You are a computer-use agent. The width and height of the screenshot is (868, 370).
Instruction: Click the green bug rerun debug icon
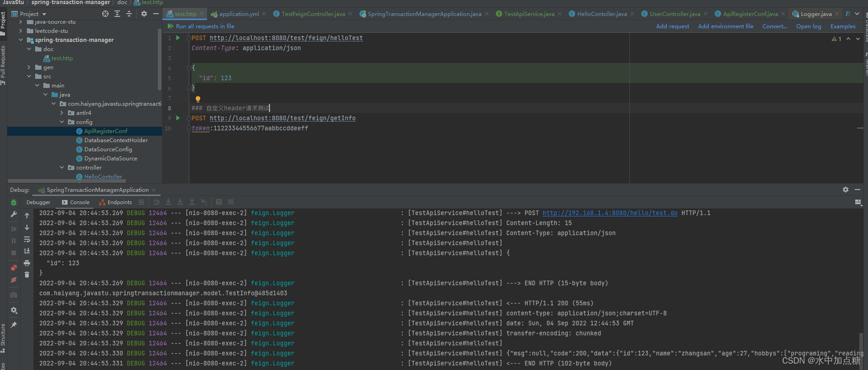(x=14, y=202)
